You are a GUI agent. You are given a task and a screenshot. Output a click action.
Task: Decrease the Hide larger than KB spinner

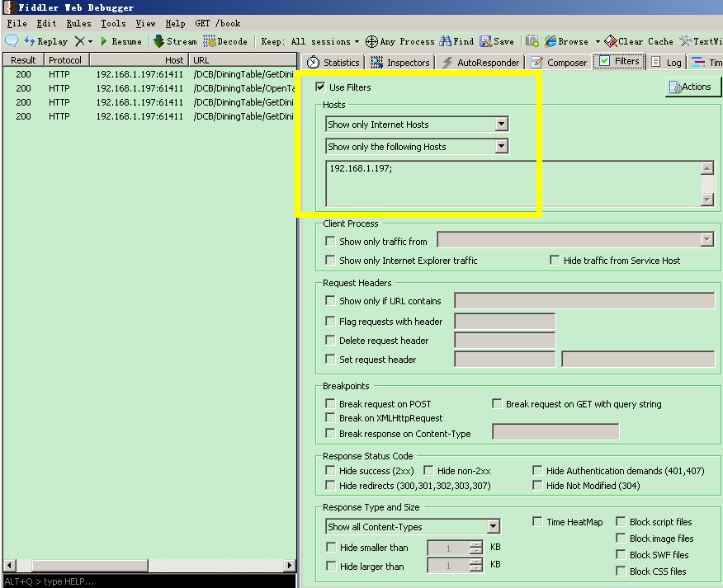476,568
